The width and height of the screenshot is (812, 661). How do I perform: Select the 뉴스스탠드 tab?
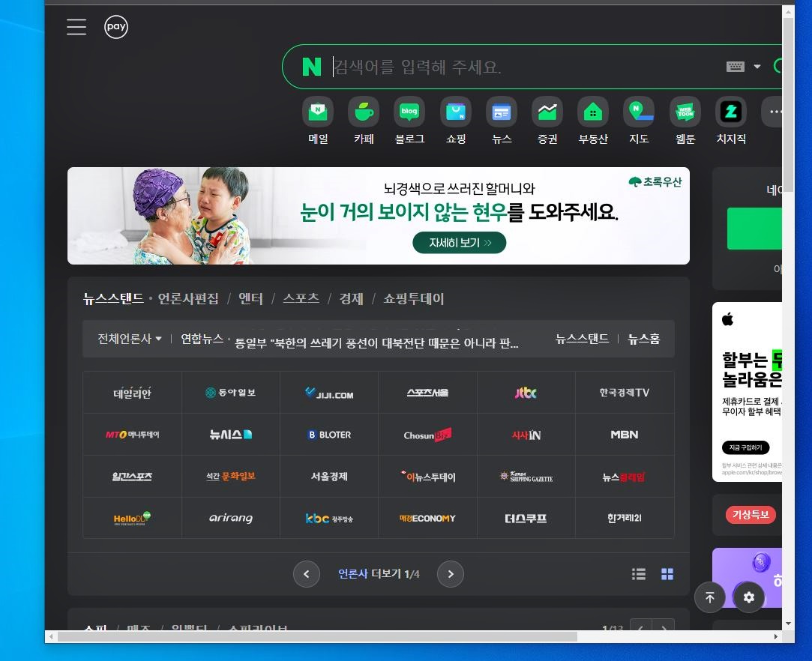pos(113,299)
